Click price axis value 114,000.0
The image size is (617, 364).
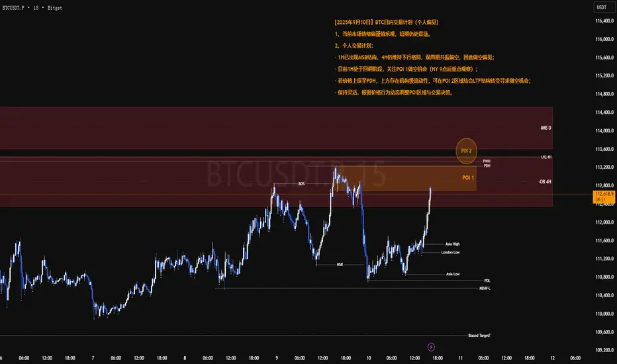pyautogui.click(x=605, y=130)
